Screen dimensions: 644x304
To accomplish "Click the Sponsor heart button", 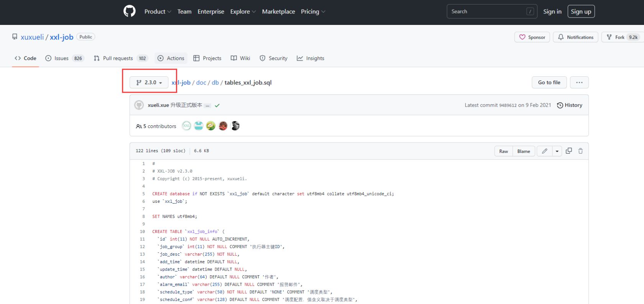I will tap(532, 37).
